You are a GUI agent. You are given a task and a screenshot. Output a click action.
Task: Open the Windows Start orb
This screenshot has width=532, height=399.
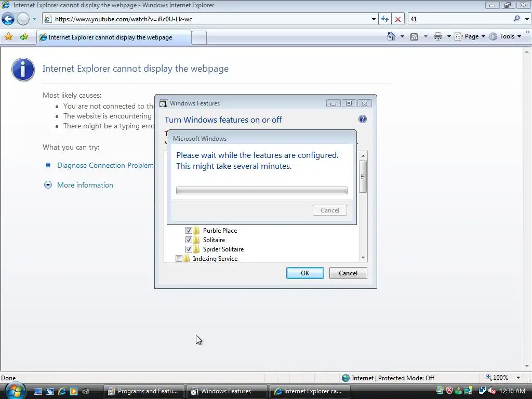[15, 391]
